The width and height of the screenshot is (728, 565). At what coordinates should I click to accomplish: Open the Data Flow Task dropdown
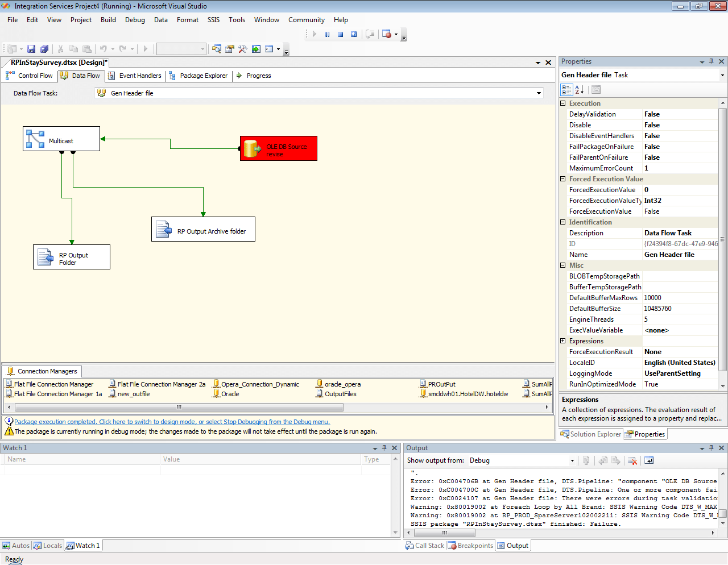click(539, 93)
